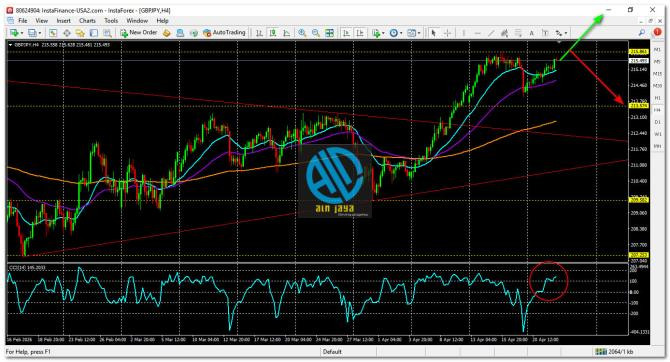670x362 pixels.
Task: Expand the Periods dropdown arrow
Action: (401, 33)
